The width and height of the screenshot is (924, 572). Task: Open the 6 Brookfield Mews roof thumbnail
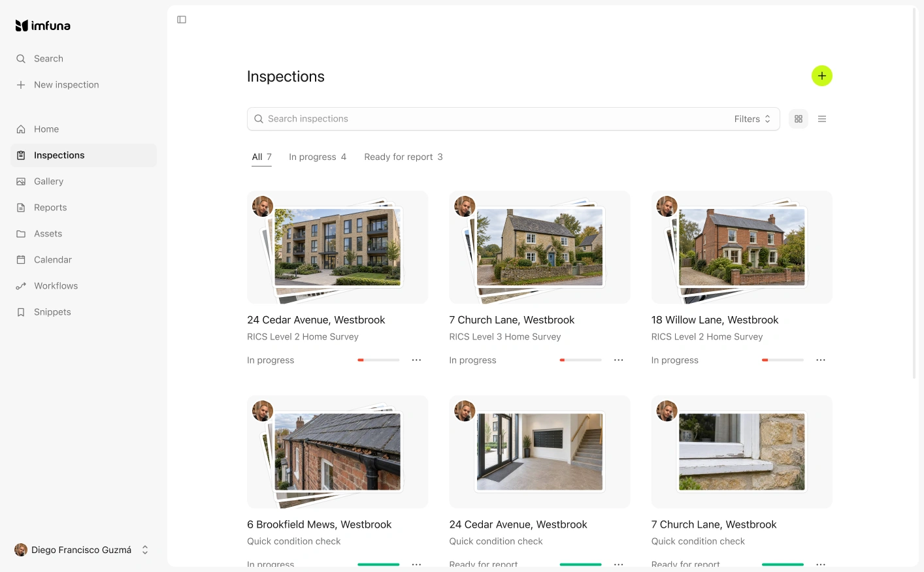[x=337, y=452]
